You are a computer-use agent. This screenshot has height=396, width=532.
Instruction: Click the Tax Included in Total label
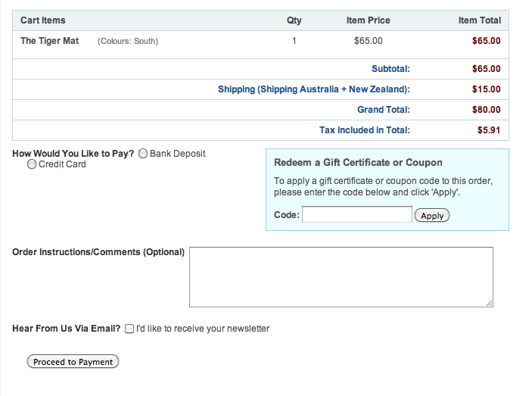click(365, 130)
